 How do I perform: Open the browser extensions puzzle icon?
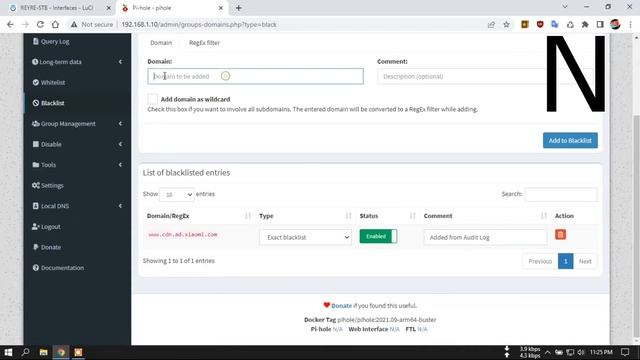585,24
